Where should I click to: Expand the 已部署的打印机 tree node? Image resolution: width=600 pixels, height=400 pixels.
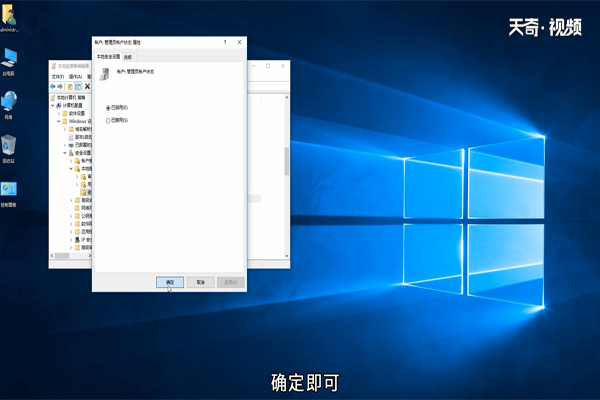click(65, 145)
